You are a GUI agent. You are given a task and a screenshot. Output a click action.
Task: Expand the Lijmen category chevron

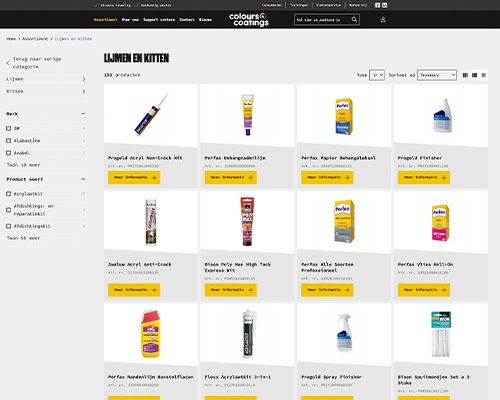click(84, 79)
